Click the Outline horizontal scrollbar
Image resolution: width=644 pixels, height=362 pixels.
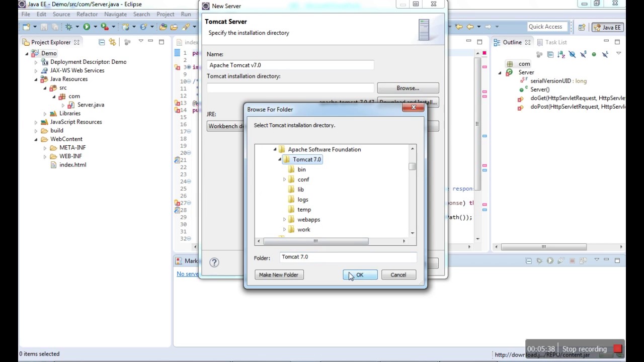544,247
